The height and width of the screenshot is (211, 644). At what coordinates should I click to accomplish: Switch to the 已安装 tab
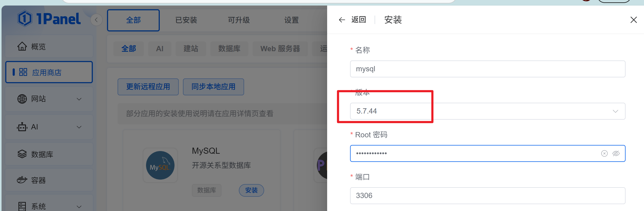[186, 20]
